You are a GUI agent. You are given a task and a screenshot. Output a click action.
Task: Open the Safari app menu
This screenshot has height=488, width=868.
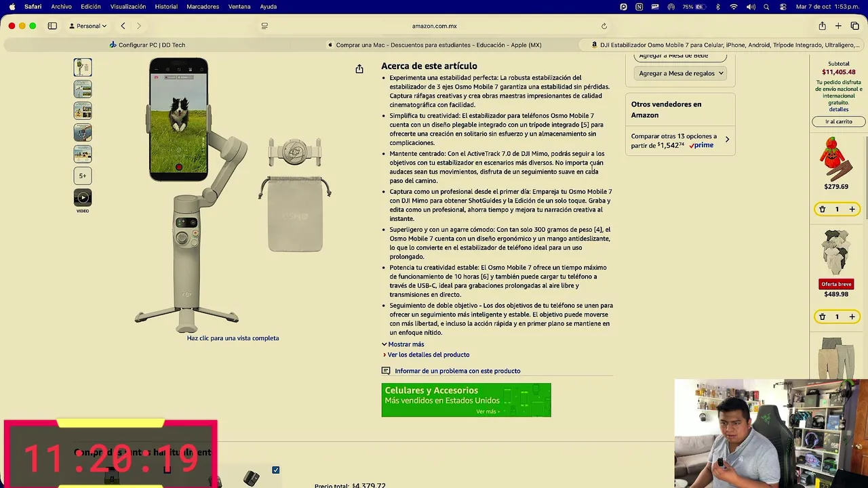(33, 7)
